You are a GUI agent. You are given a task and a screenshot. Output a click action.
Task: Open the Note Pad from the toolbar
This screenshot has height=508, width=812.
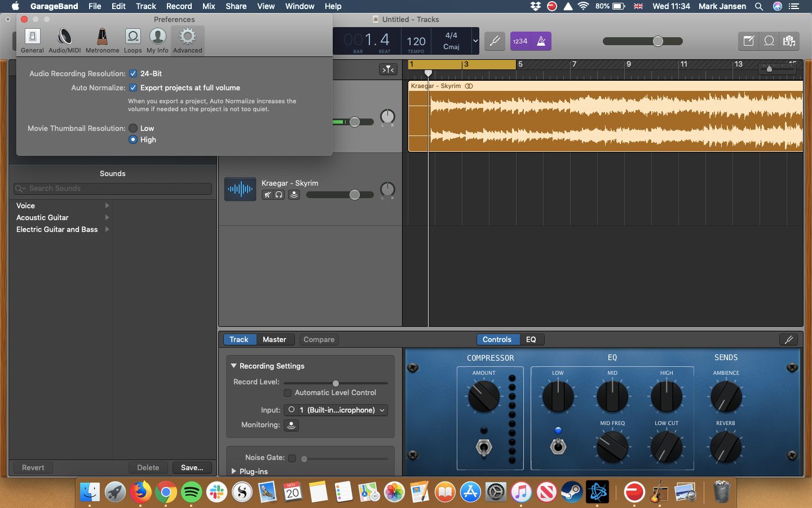click(x=749, y=41)
